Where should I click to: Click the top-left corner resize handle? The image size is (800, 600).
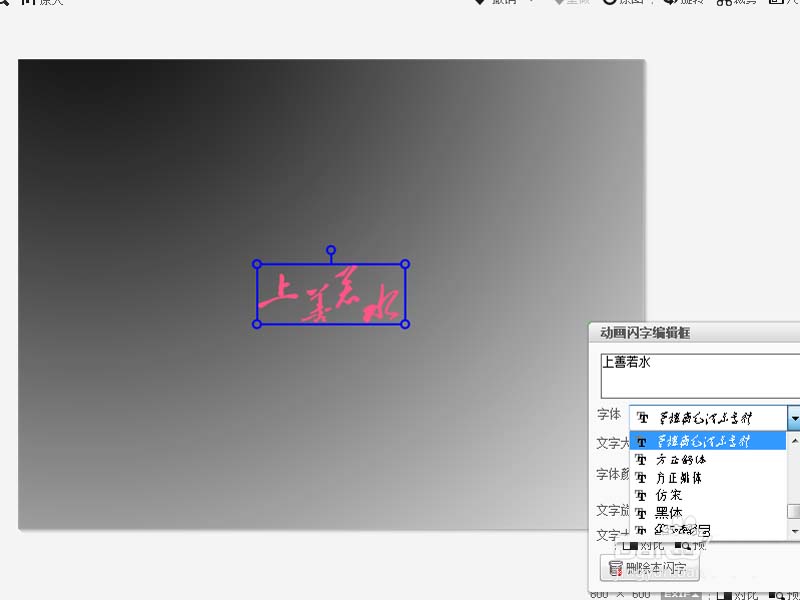(x=257, y=264)
